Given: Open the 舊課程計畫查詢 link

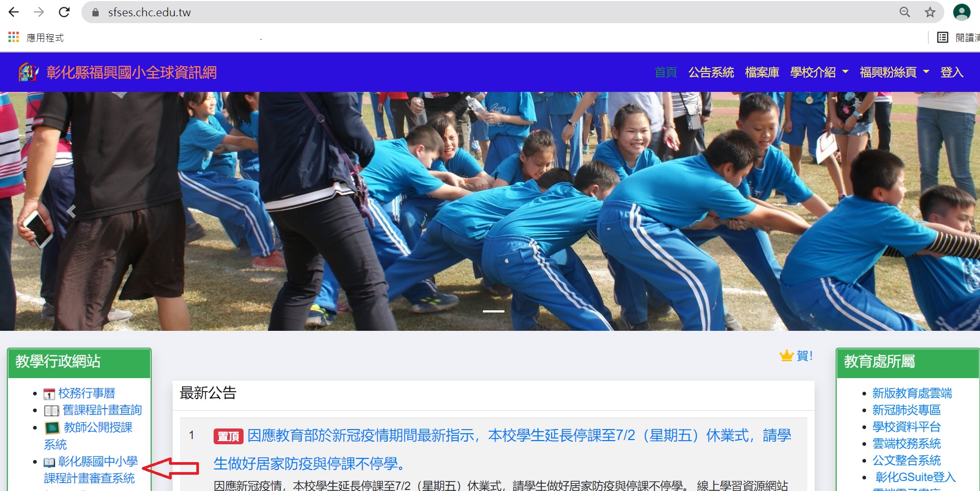Looking at the screenshot, I should (x=102, y=410).
